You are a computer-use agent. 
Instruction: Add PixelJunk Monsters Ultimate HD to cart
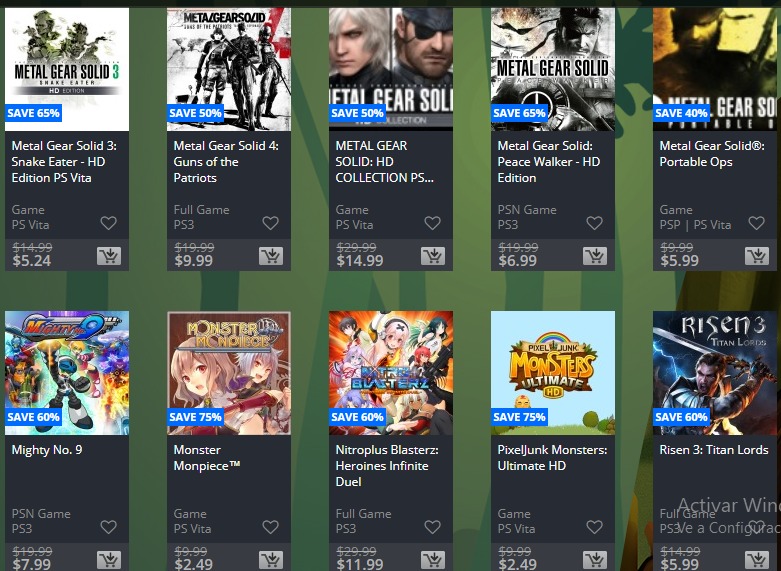pyautogui.click(x=595, y=560)
